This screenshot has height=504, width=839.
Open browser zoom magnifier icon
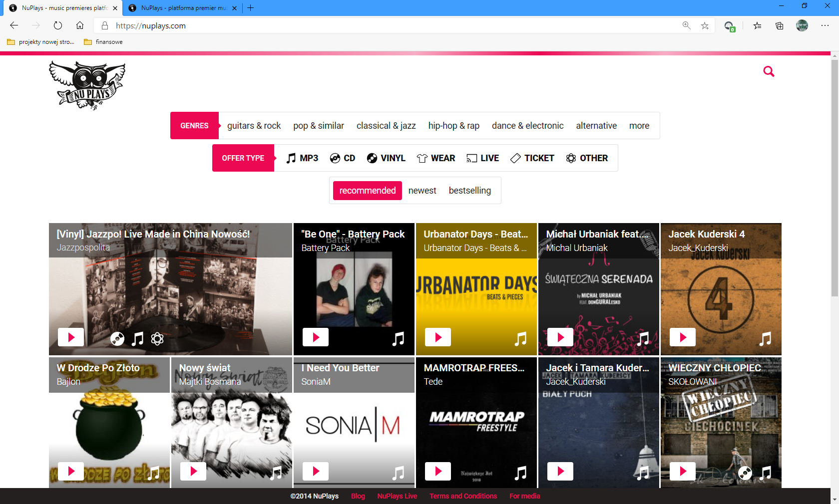pyautogui.click(x=687, y=25)
